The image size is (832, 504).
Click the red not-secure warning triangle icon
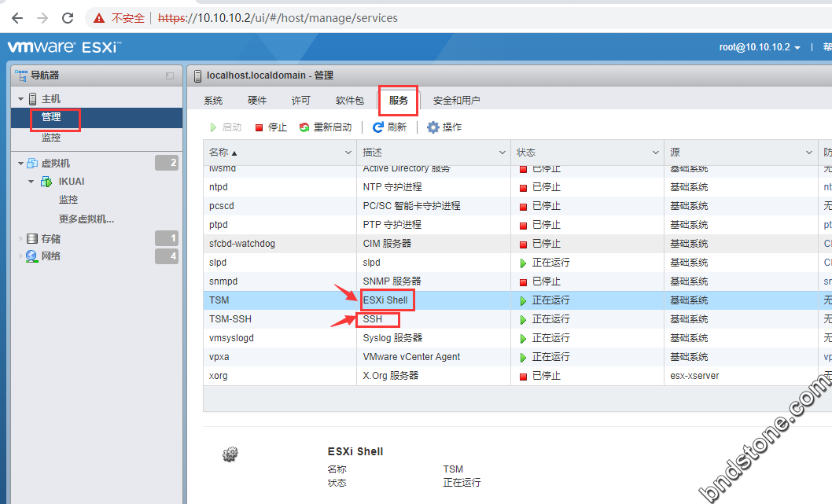tap(99, 19)
